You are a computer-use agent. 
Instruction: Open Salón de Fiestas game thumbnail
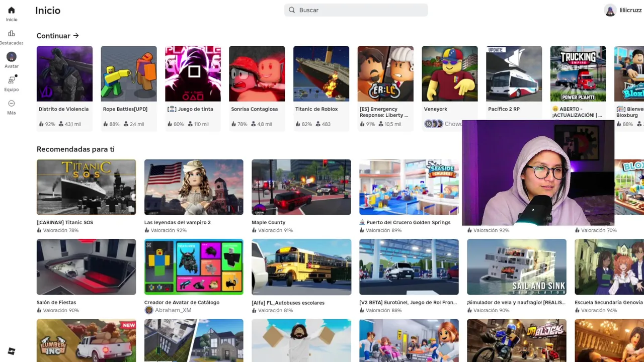(x=86, y=267)
